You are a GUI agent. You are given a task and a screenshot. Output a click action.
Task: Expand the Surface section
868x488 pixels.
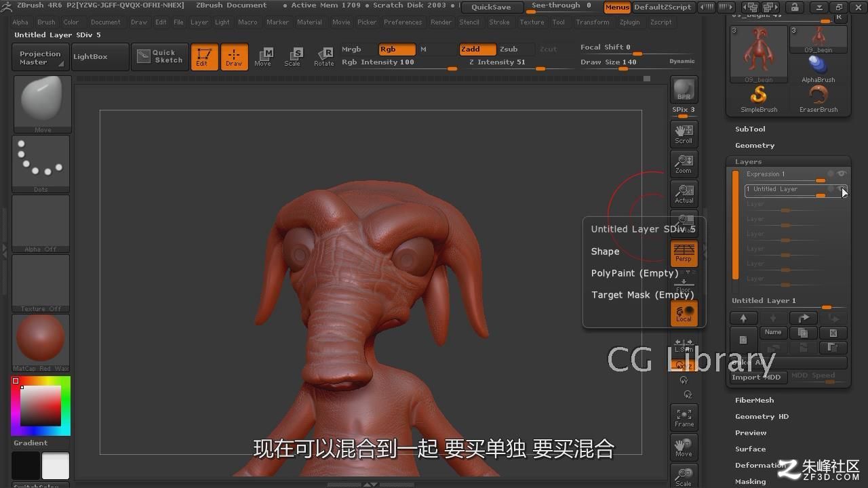pos(750,449)
